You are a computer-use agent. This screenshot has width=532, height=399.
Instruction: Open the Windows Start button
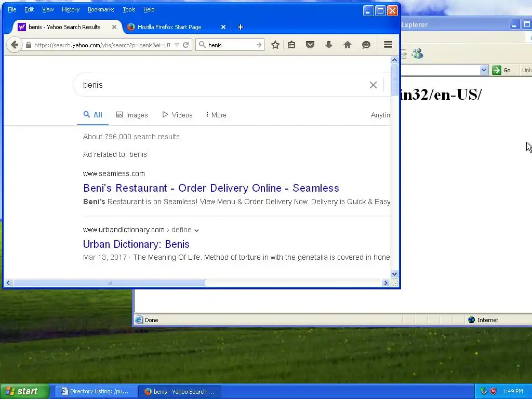[x=24, y=392]
